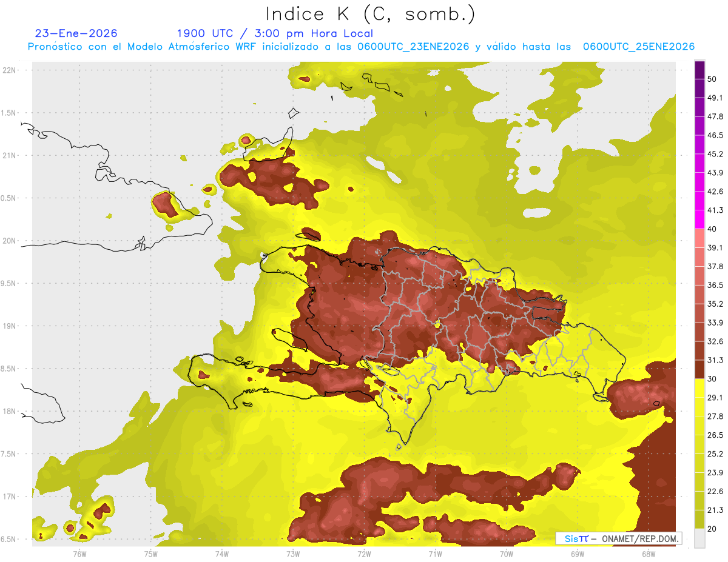The height and width of the screenshot is (562, 728).
Task: Click the legend value 42.6
Action: [x=715, y=192]
